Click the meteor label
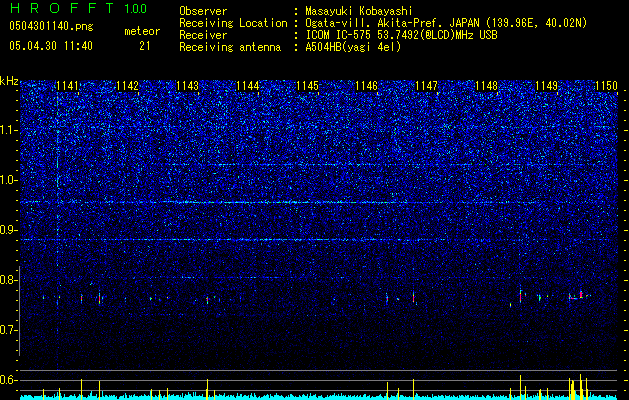 coord(142,31)
